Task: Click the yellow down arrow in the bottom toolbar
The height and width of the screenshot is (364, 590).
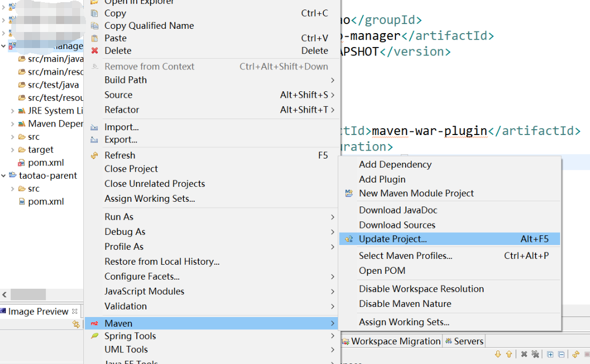Action: point(498,354)
